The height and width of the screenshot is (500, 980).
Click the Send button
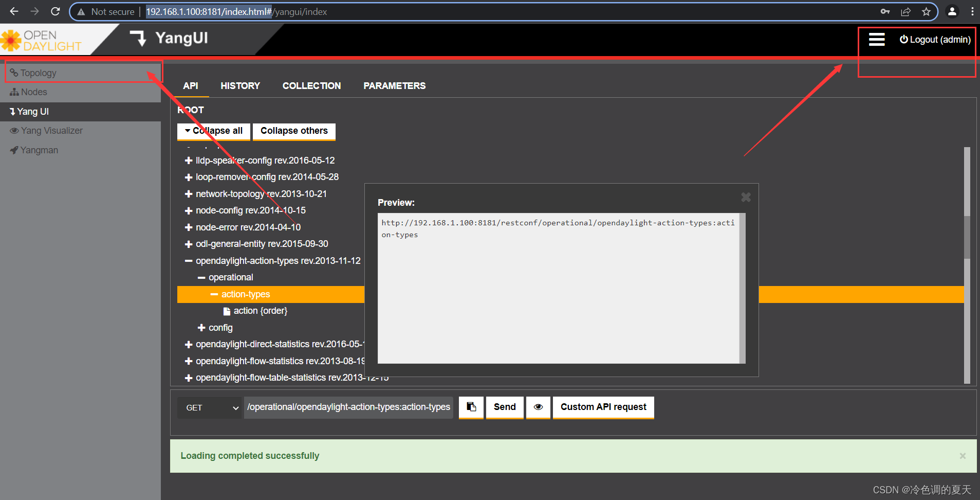(x=505, y=407)
